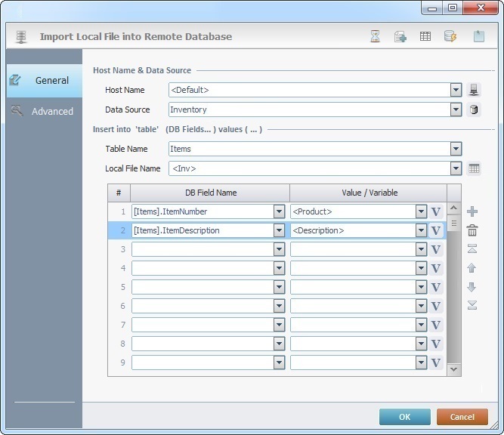Open the sticky note icon in header
This screenshot has width=504, height=435.
tap(478, 36)
